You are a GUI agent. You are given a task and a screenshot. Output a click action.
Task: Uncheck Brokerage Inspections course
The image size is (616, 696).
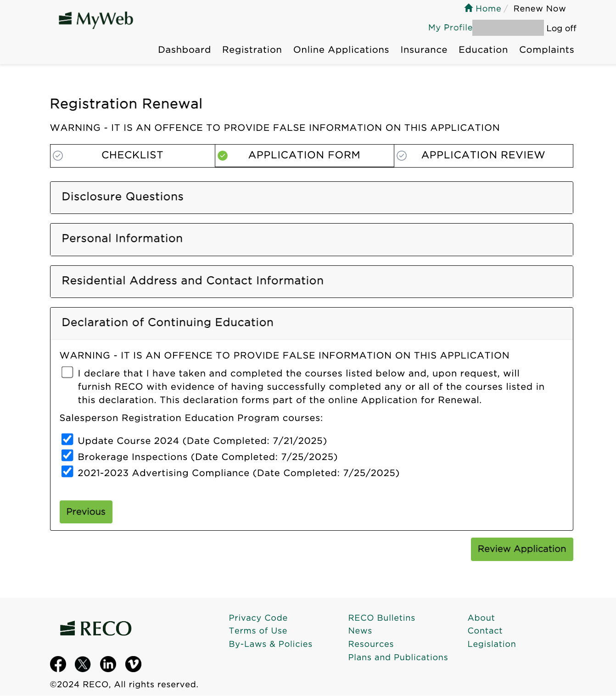(x=67, y=455)
